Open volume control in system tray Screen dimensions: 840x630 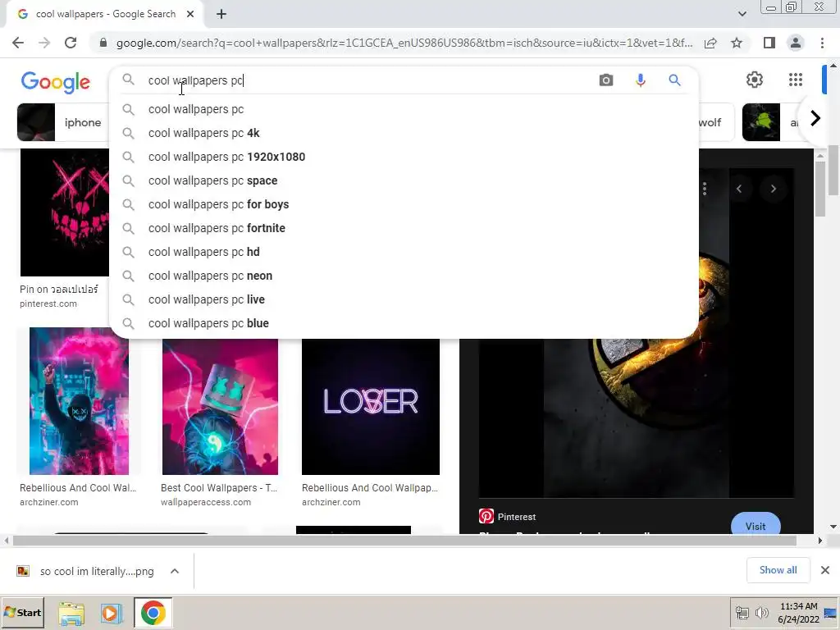pos(761,612)
